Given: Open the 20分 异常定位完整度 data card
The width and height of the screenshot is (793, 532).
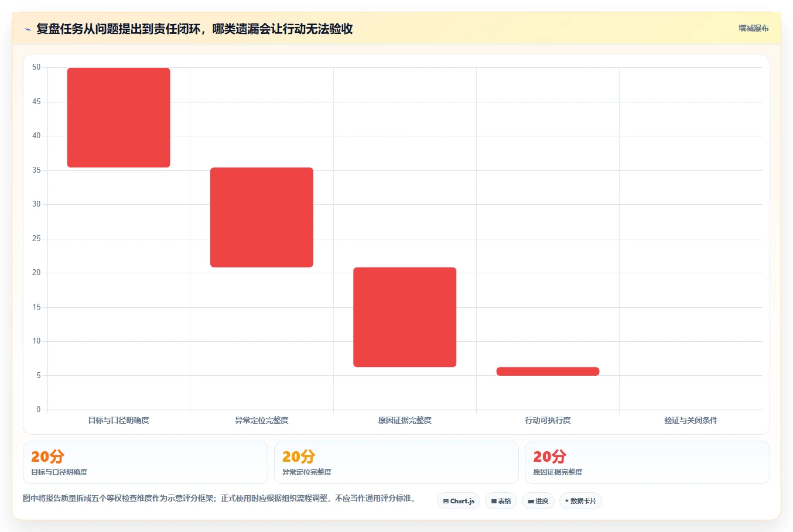Looking at the screenshot, I should (x=396, y=462).
